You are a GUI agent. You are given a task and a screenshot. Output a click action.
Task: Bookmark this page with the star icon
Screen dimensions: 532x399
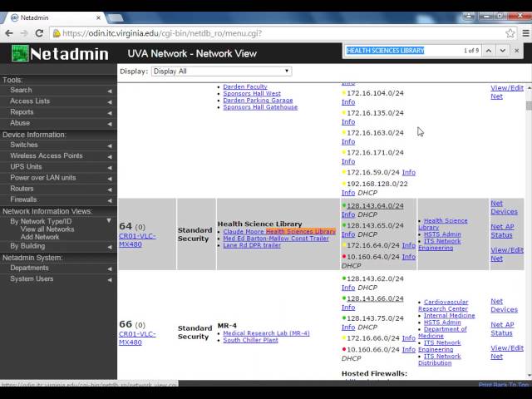510,33
